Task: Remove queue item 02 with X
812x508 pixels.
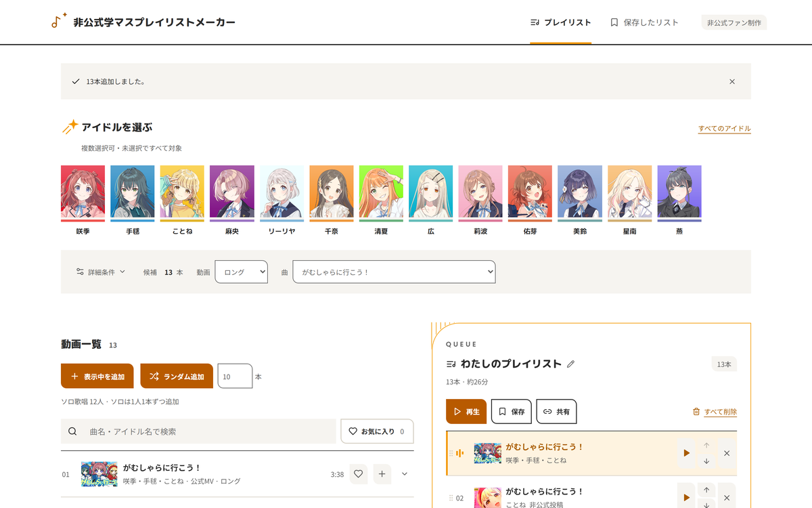Action: [x=727, y=497]
